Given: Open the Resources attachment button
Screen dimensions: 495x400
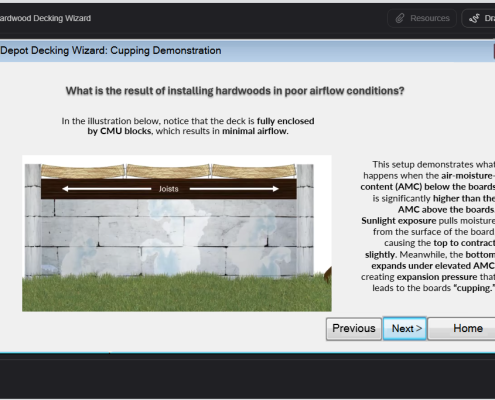Looking at the screenshot, I should [x=422, y=18].
